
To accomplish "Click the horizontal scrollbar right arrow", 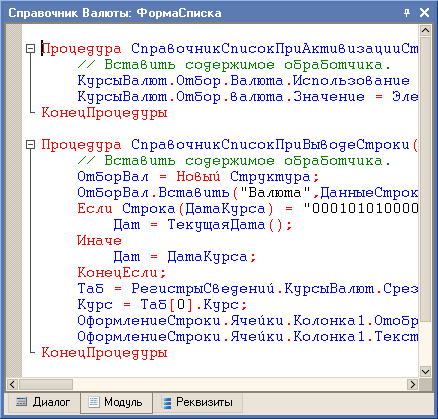I will (x=413, y=384).
